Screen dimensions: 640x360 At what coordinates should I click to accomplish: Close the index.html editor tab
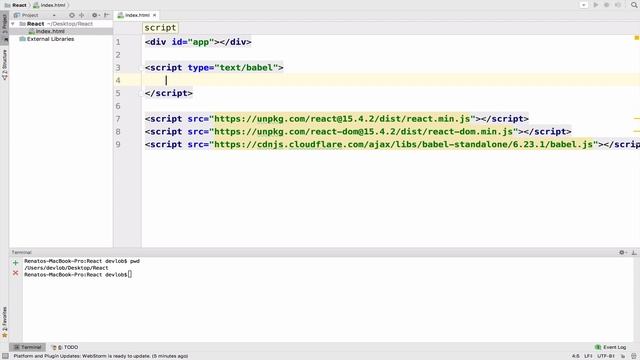pos(154,15)
